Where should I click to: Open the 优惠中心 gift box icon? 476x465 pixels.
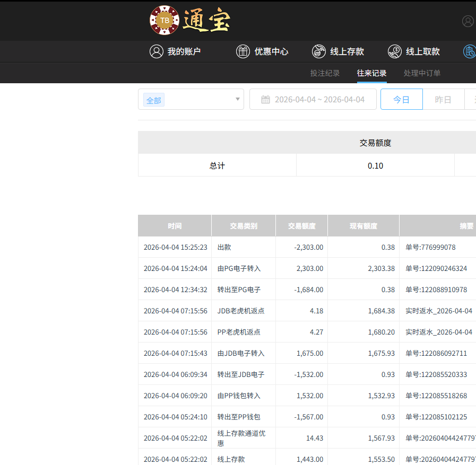click(243, 51)
